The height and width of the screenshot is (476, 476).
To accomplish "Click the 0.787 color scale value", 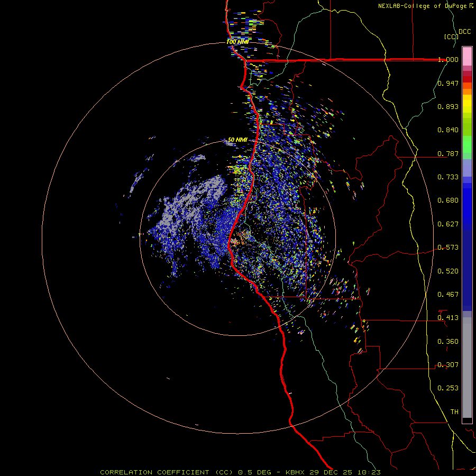I will pyautogui.click(x=448, y=153).
